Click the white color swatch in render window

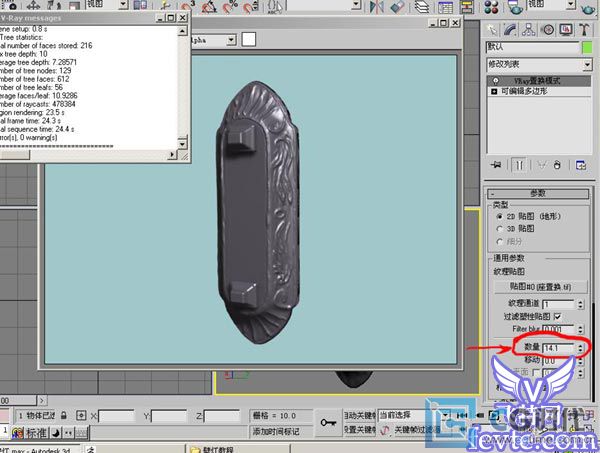click(249, 39)
